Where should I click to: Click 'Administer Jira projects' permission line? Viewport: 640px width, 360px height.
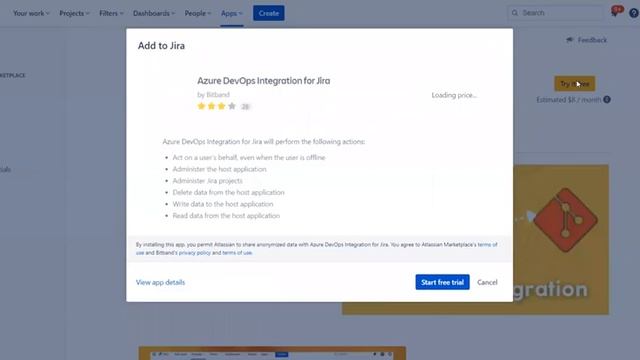(x=207, y=180)
